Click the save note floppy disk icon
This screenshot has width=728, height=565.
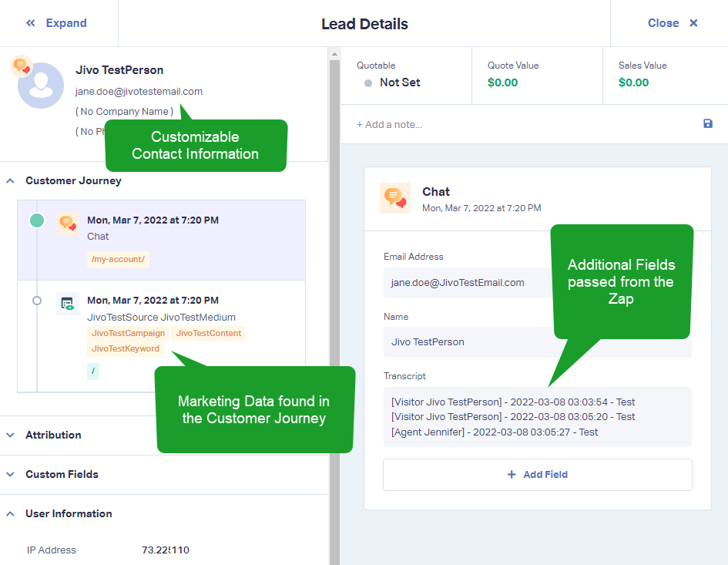tap(707, 123)
